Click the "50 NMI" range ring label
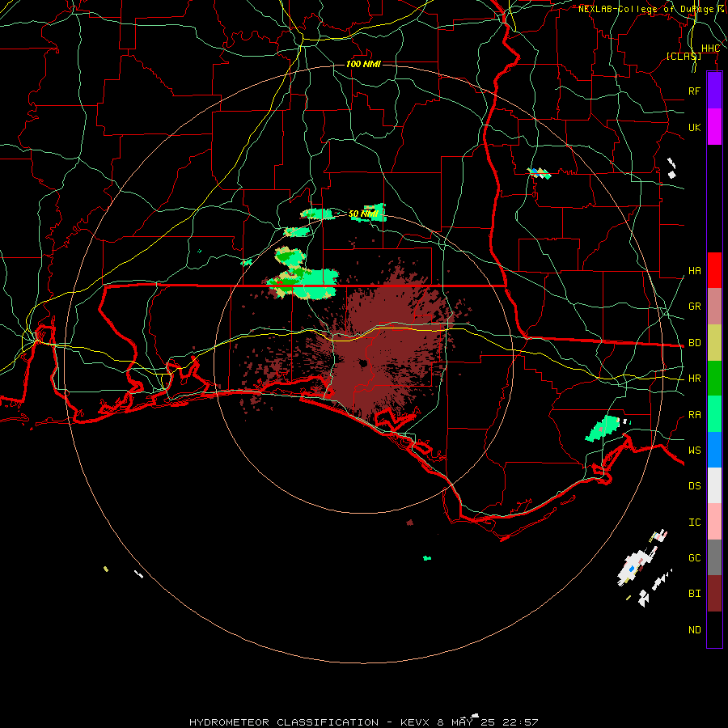The height and width of the screenshot is (728, 728). [x=363, y=214]
